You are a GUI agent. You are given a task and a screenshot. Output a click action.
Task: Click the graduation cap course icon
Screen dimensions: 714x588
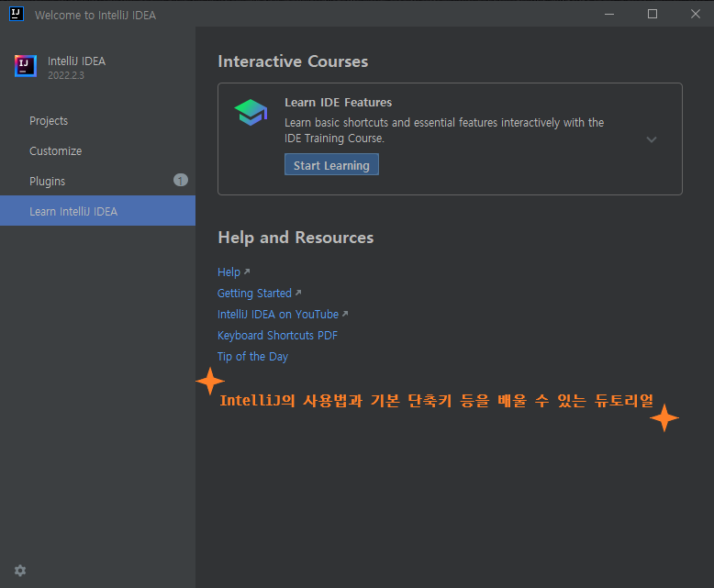[251, 113]
